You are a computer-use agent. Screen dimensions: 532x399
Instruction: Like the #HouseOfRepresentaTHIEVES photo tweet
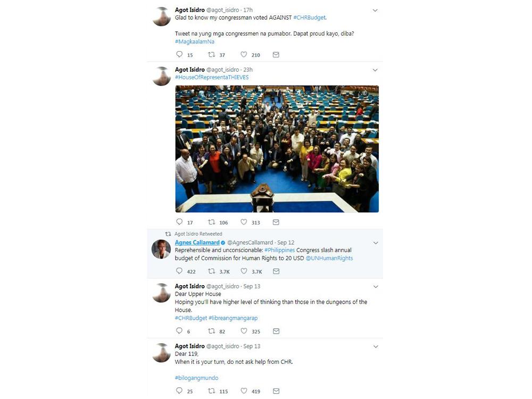(x=244, y=222)
